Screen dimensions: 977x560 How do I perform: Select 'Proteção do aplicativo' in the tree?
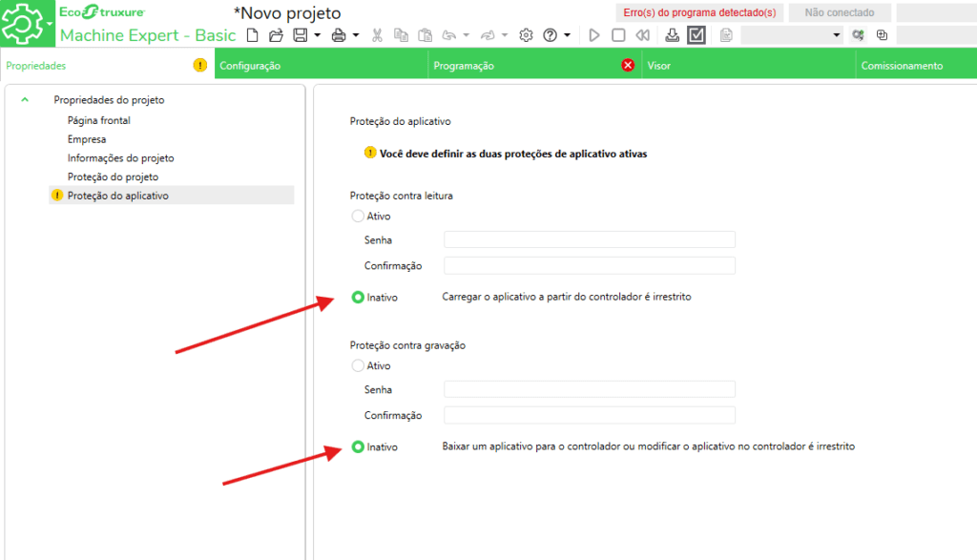coord(172,196)
